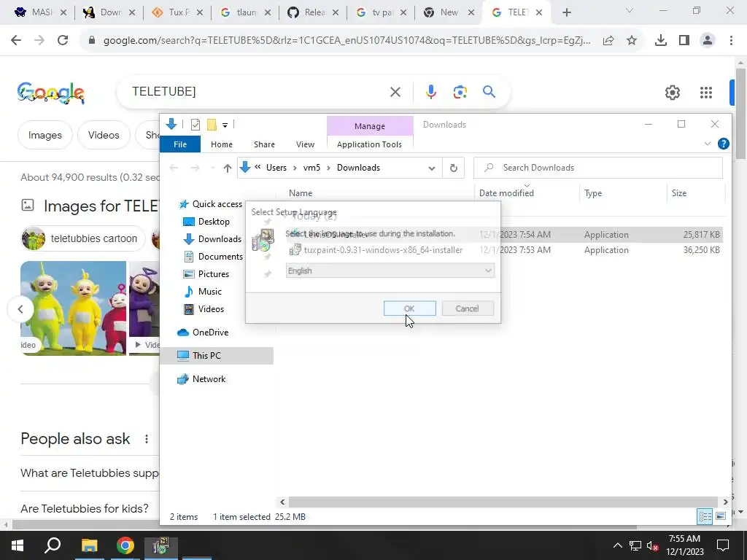Open Chrome from the taskbar
The width and height of the screenshot is (747, 560).
pyautogui.click(x=125, y=545)
